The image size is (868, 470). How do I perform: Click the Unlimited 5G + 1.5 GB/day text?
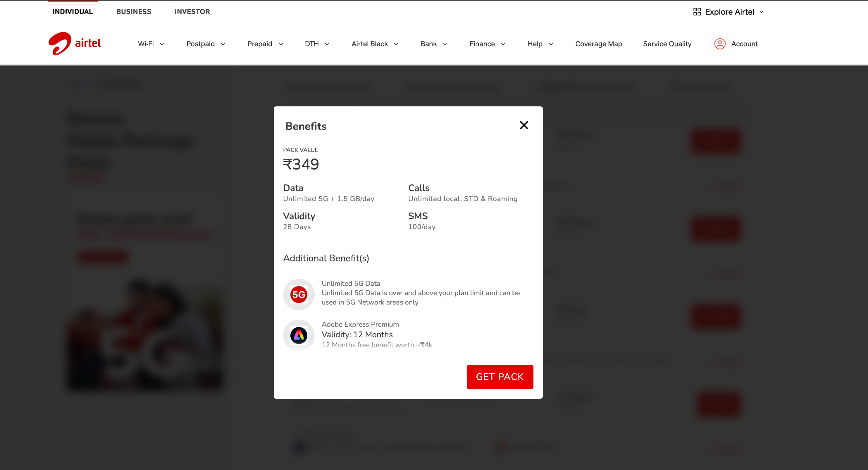328,199
